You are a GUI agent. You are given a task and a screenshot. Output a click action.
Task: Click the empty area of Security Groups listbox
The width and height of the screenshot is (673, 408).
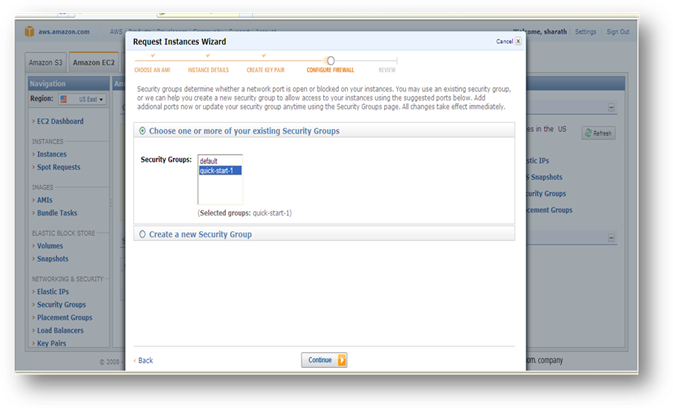220,189
